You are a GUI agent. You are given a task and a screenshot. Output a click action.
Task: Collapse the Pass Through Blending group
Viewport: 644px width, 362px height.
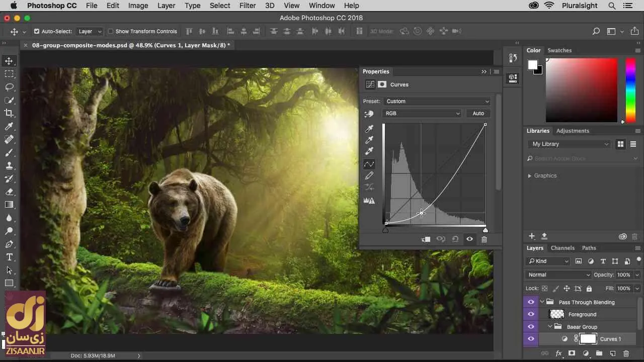[542, 302]
